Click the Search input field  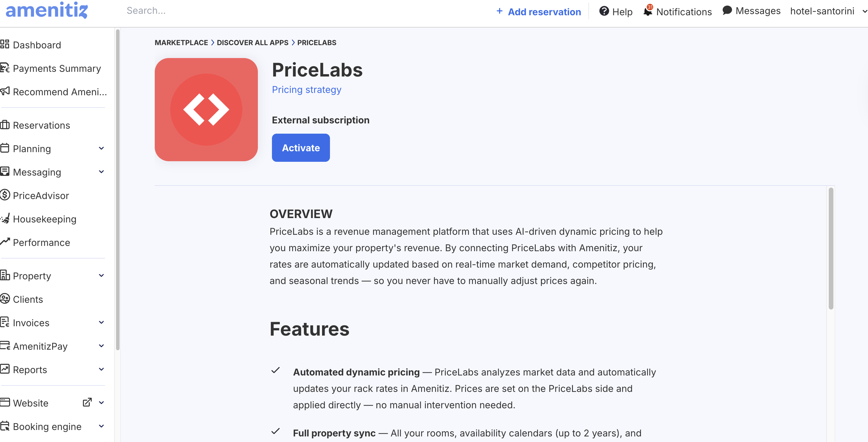[236, 11]
